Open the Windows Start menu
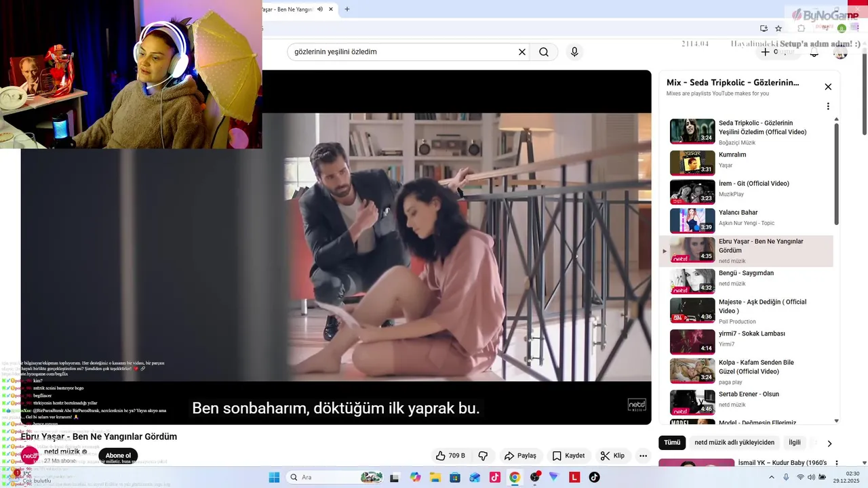Image resolution: width=868 pixels, height=488 pixels. 274,477
